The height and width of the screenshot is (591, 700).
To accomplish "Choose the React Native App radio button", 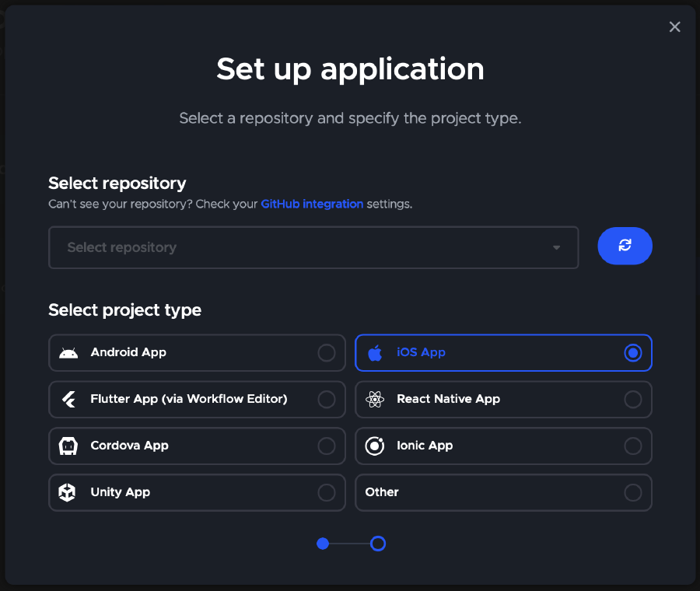I will click(633, 400).
